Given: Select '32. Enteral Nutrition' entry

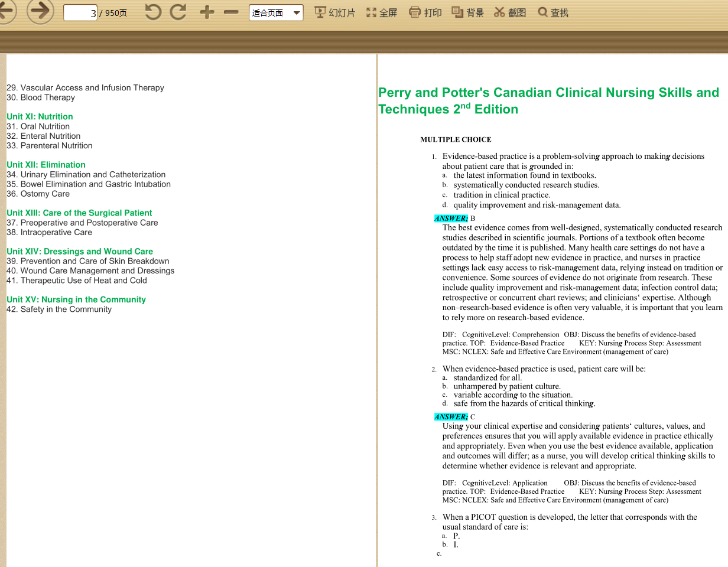Looking at the screenshot, I should tap(44, 136).
